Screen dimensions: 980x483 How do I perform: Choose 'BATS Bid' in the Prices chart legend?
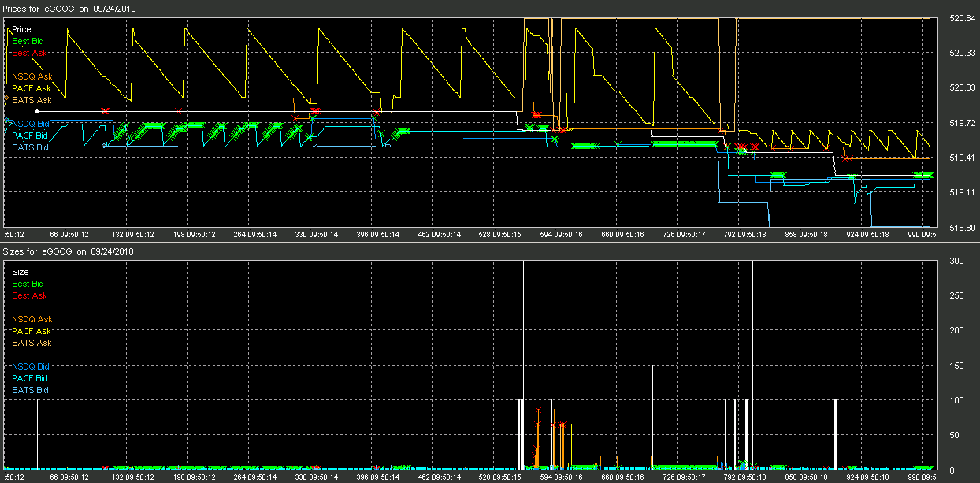click(x=30, y=147)
